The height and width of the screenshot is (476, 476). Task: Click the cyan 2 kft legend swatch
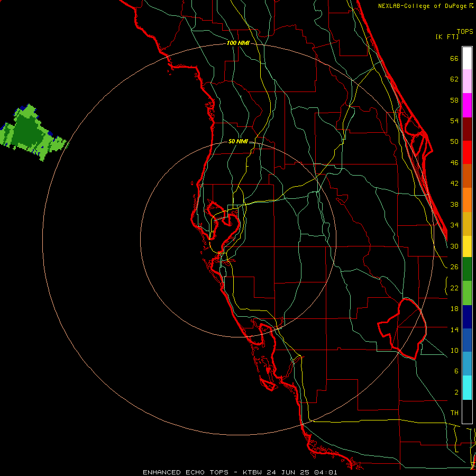tap(467, 388)
